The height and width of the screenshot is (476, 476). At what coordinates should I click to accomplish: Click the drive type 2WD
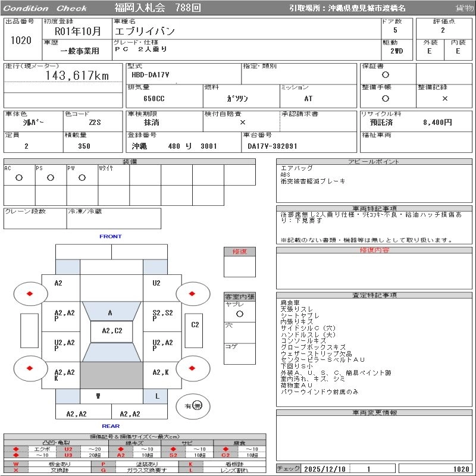coord(397,51)
